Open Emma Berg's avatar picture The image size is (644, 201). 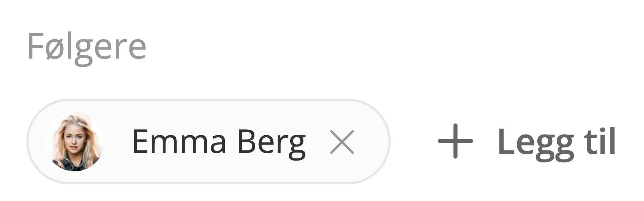pyautogui.click(x=75, y=141)
